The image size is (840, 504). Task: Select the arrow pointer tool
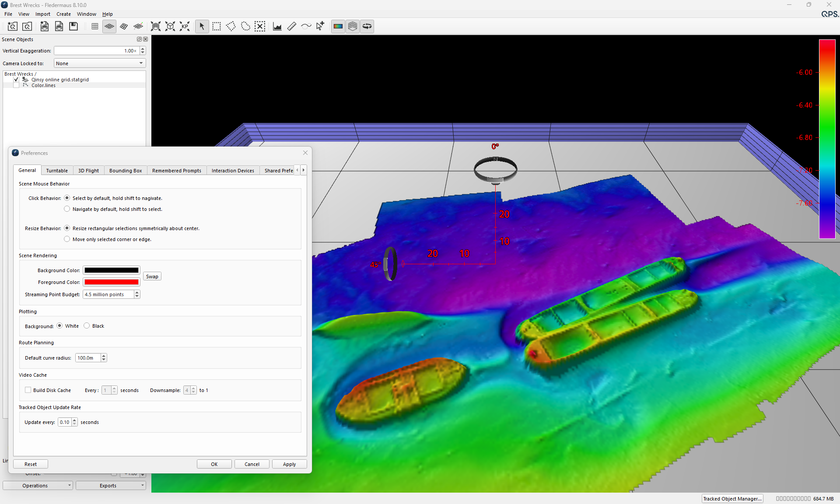pyautogui.click(x=202, y=26)
